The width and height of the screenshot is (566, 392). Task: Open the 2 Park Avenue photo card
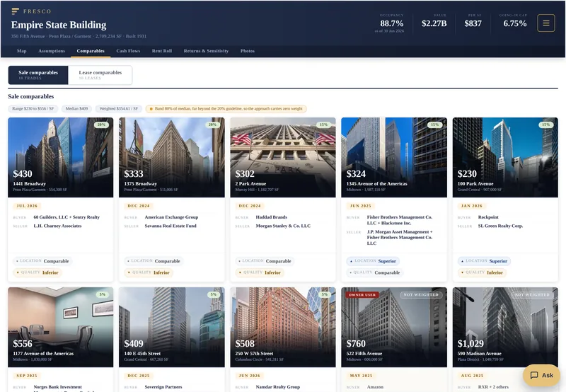283,157
